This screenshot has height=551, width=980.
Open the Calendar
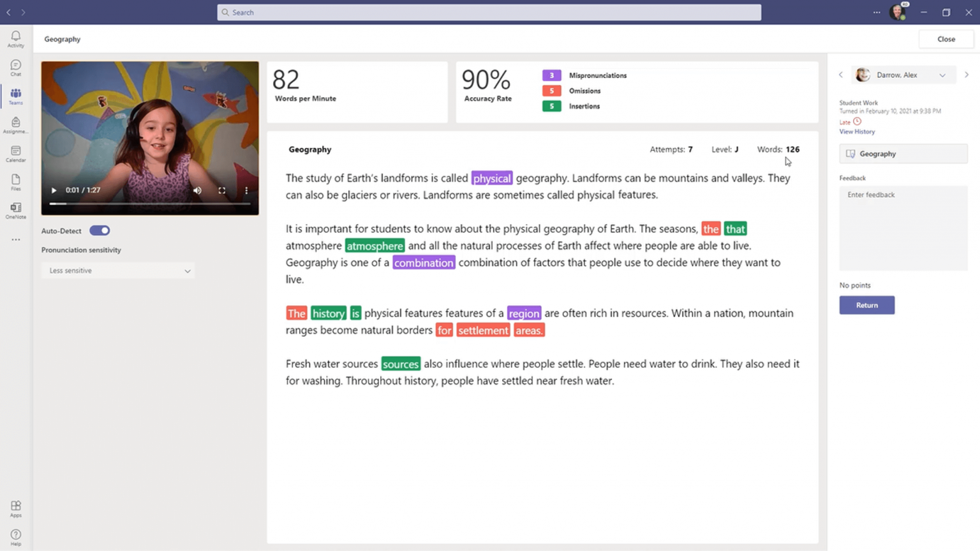(15, 153)
